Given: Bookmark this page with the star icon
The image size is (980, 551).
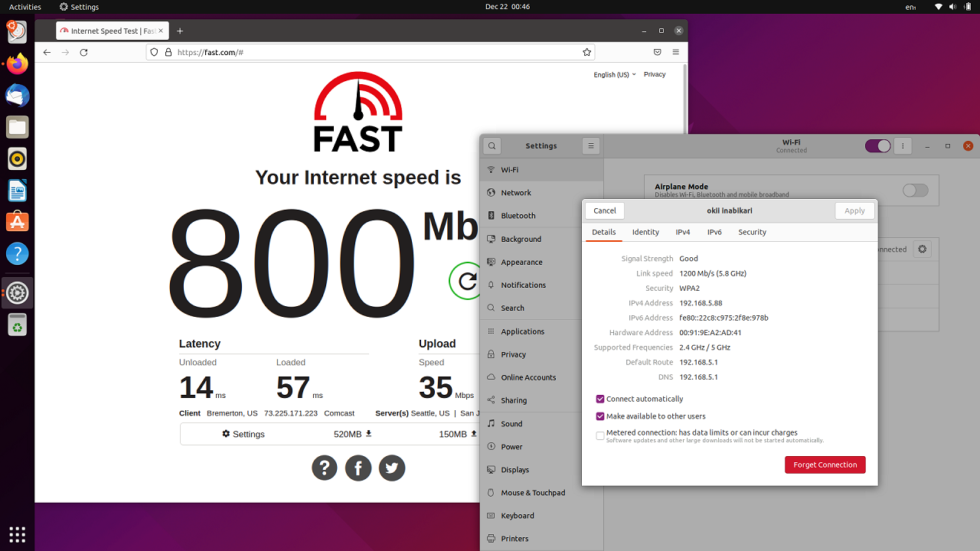Looking at the screenshot, I should pyautogui.click(x=586, y=52).
